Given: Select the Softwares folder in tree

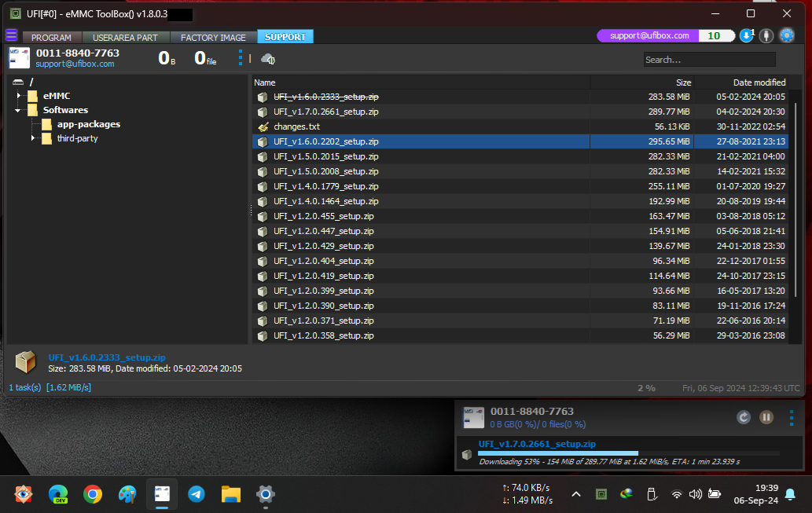Looking at the screenshot, I should (x=65, y=110).
